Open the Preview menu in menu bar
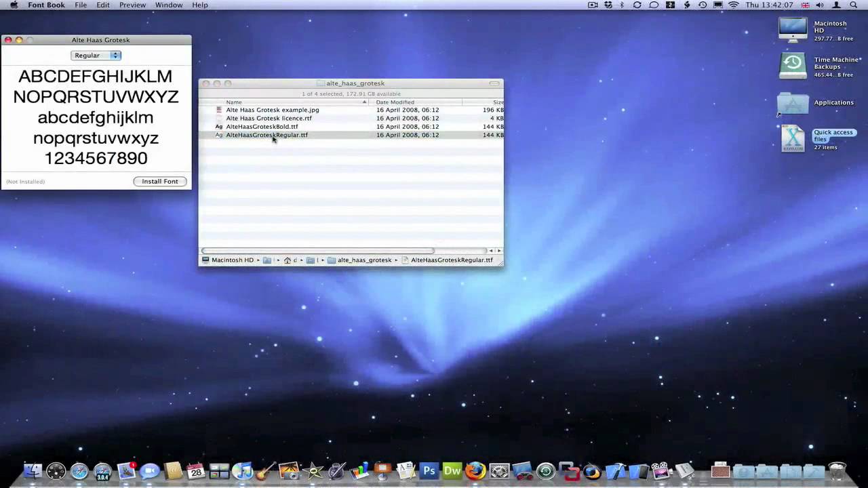 132,5
